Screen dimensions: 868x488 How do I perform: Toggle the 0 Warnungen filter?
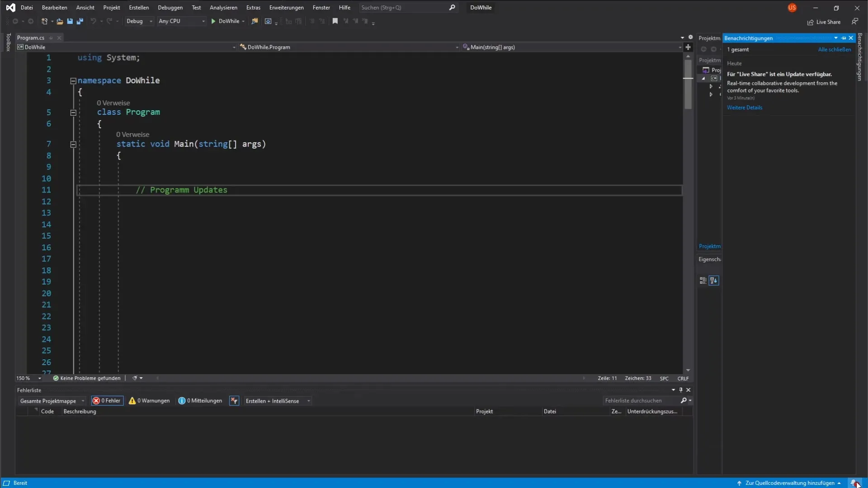[x=150, y=401]
